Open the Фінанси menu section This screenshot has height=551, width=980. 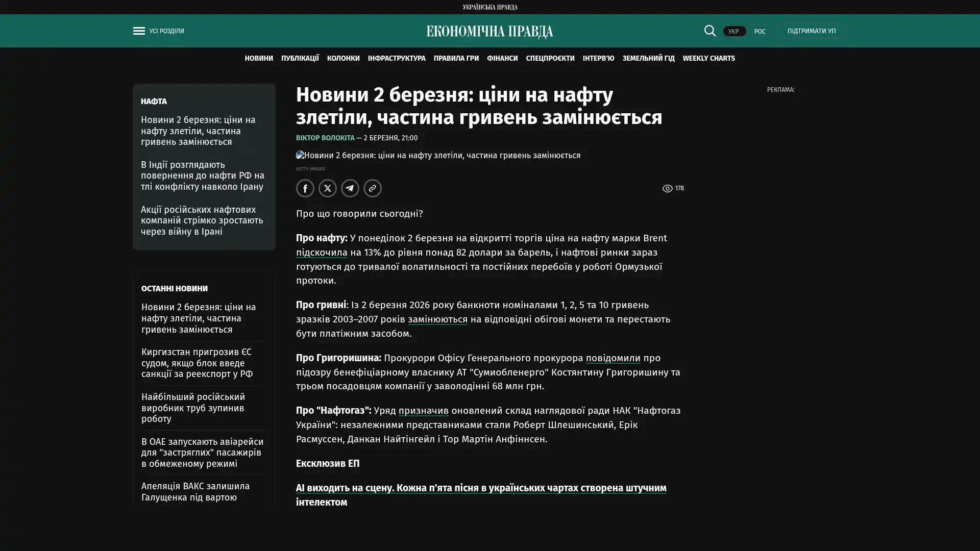502,59
